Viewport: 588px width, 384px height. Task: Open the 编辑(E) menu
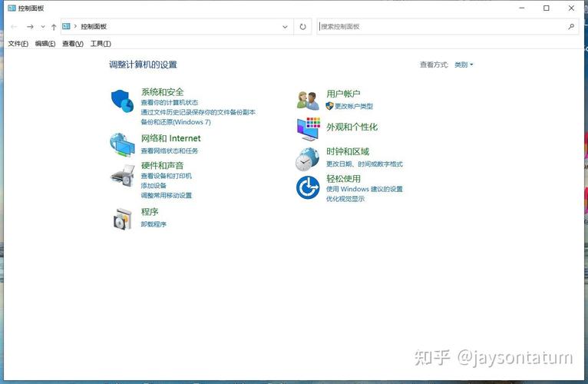[x=45, y=44]
